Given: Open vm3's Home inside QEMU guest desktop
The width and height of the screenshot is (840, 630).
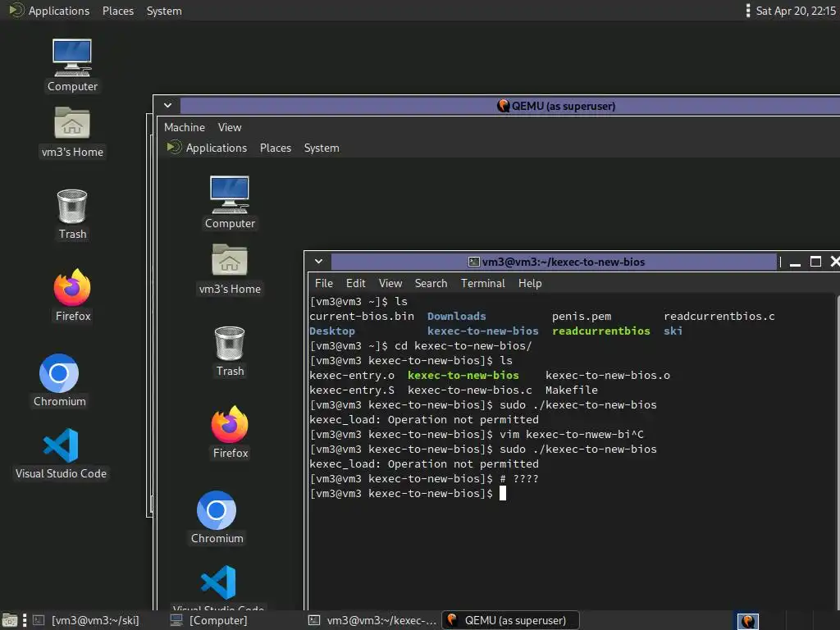Looking at the screenshot, I should tap(230, 260).
